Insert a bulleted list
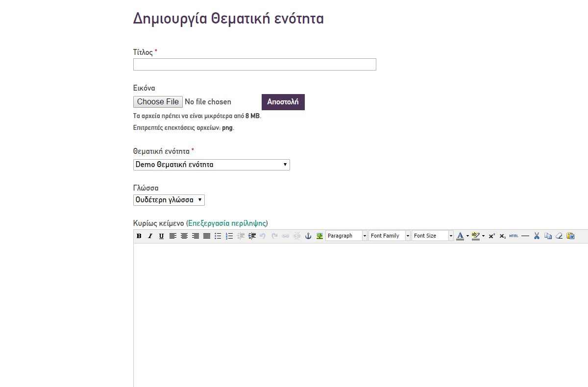 pos(218,236)
